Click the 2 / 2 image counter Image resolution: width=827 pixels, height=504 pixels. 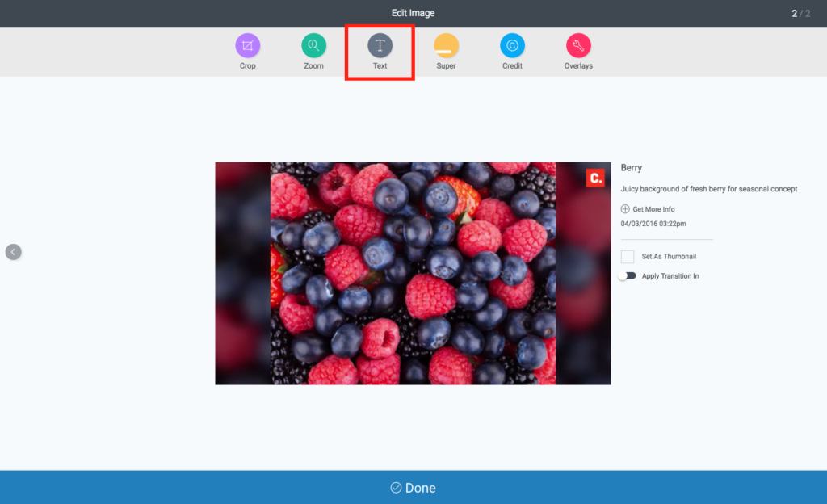click(x=800, y=14)
